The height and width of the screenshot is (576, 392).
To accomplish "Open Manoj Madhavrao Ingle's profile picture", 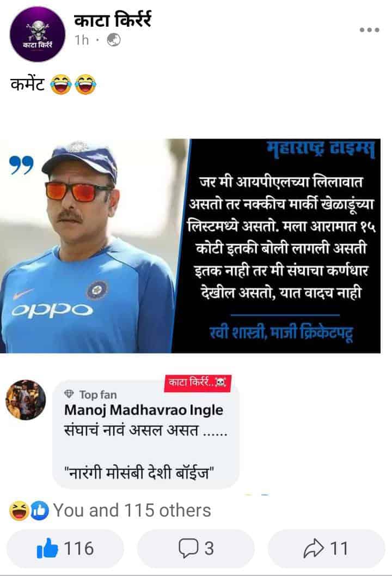I will pos(26,399).
